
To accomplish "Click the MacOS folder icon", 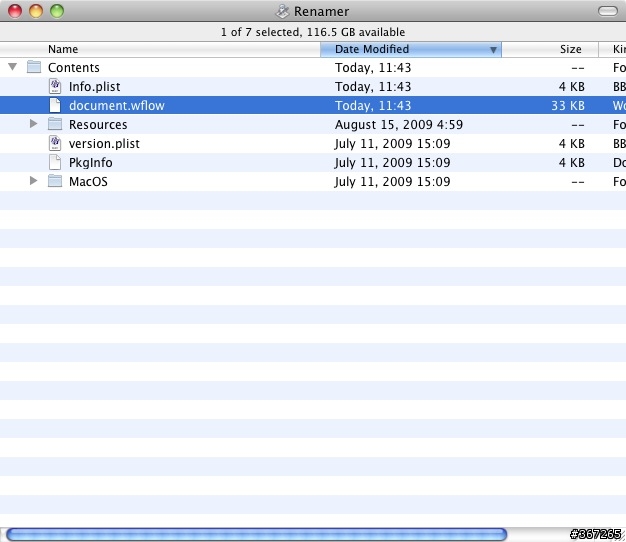I will pyautogui.click(x=55, y=181).
